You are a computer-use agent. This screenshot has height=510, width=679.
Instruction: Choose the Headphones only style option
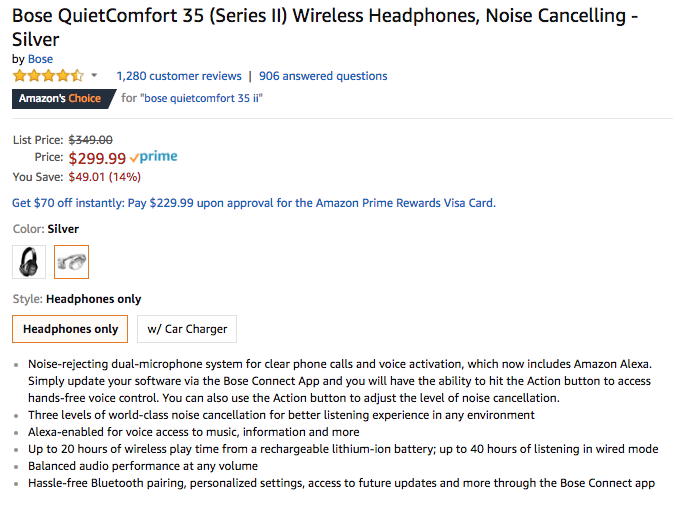[x=71, y=329]
